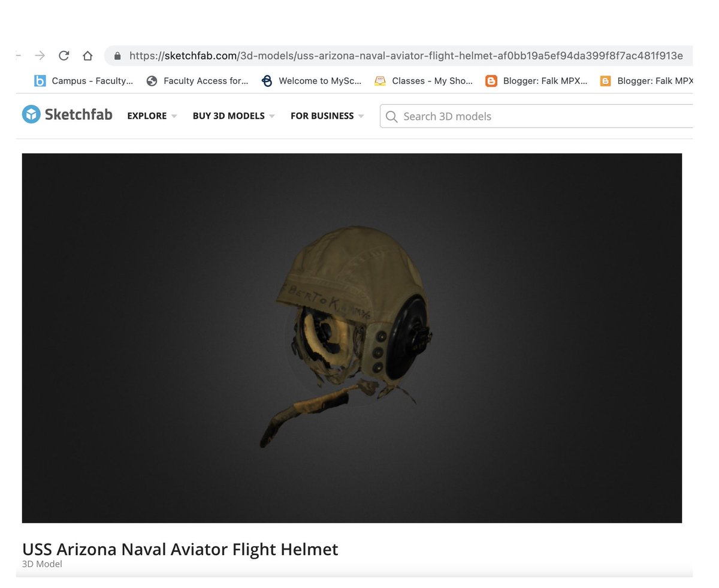Screen dimensions: 719x588
Task: Open Welcome to MySc... bookmark
Action: (312, 80)
